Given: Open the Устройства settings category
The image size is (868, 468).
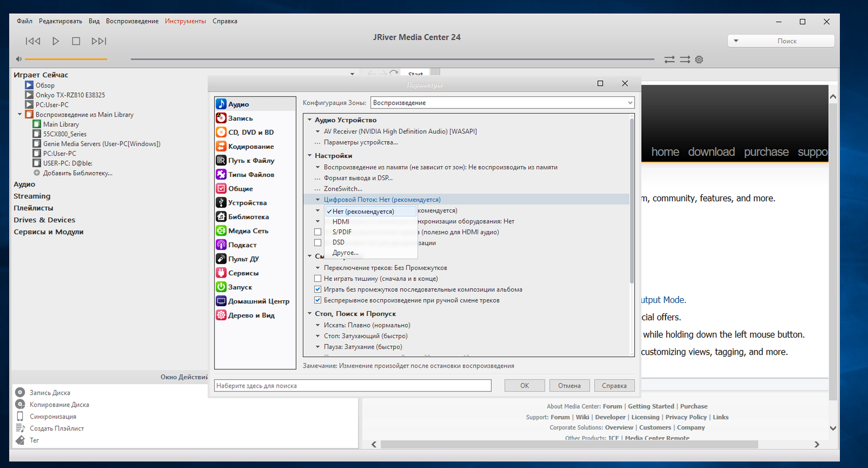Looking at the screenshot, I should coord(254,203).
